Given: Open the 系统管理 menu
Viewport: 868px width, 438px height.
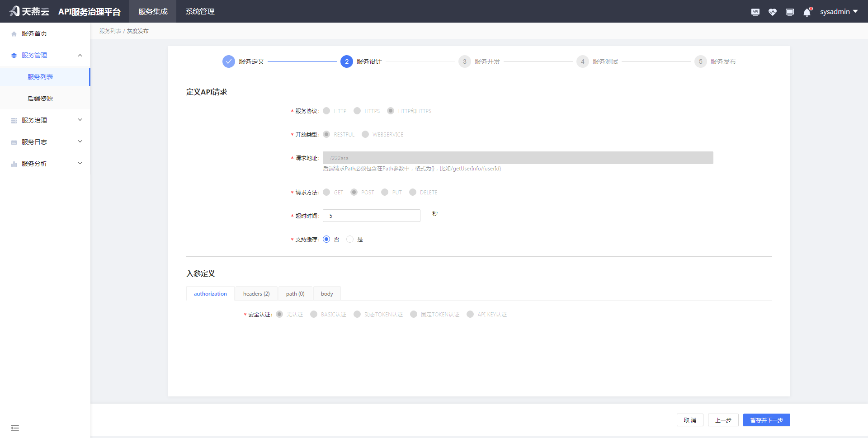Looking at the screenshot, I should pyautogui.click(x=199, y=11).
